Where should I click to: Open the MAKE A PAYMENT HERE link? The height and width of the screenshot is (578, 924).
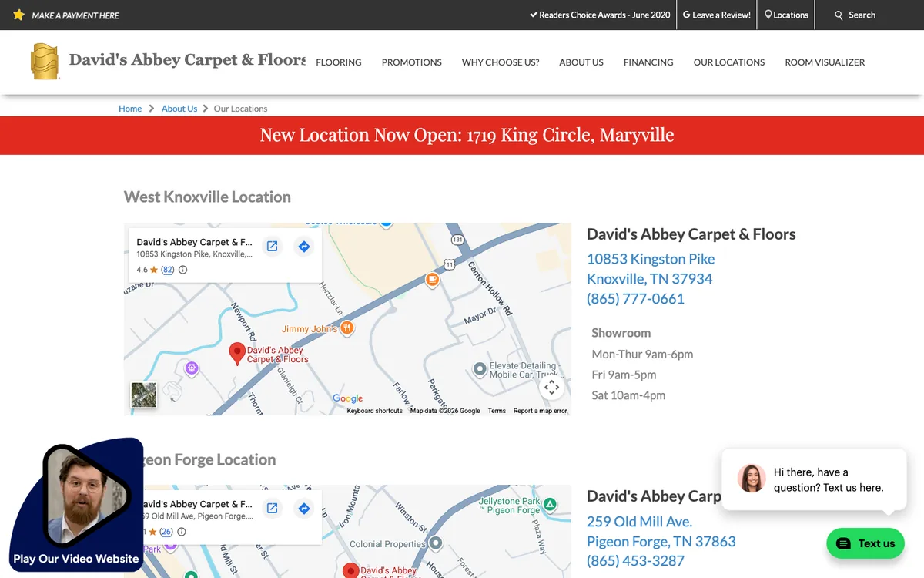pos(75,15)
